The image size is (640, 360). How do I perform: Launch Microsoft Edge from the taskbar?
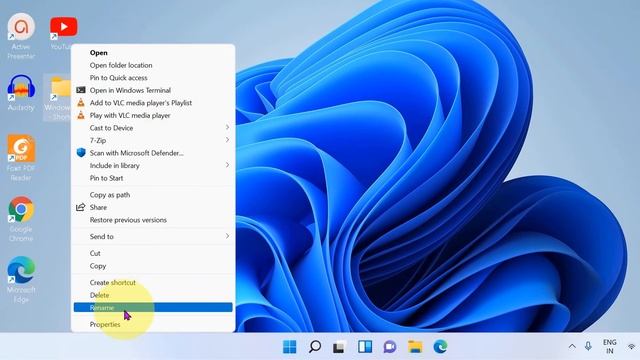tap(440, 347)
